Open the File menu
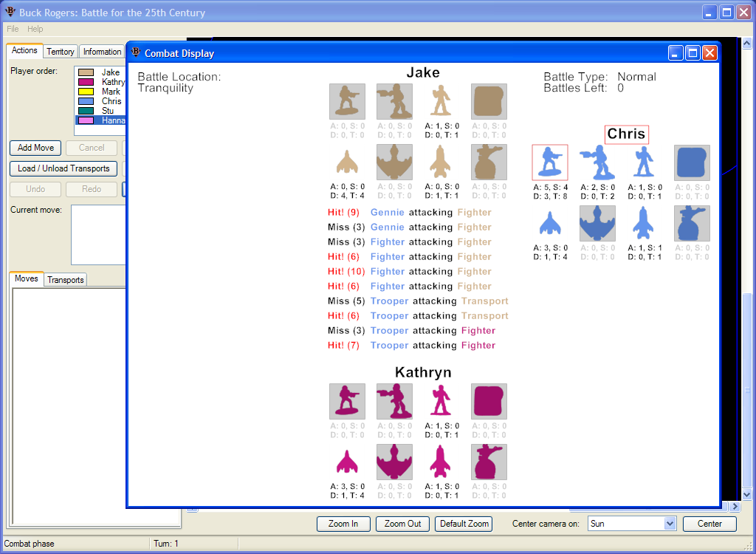756x554 pixels. click(x=13, y=29)
